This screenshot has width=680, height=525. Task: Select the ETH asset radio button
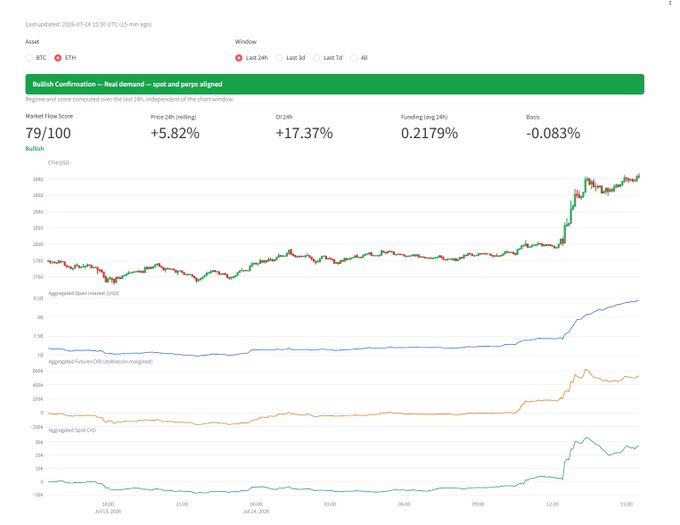(58, 58)
